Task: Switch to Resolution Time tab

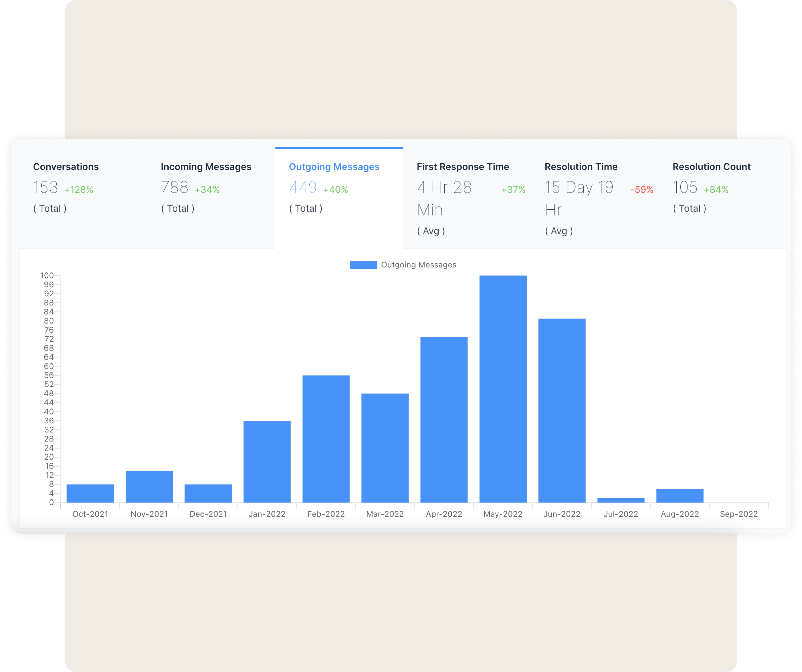Action: tap(581, 167)
